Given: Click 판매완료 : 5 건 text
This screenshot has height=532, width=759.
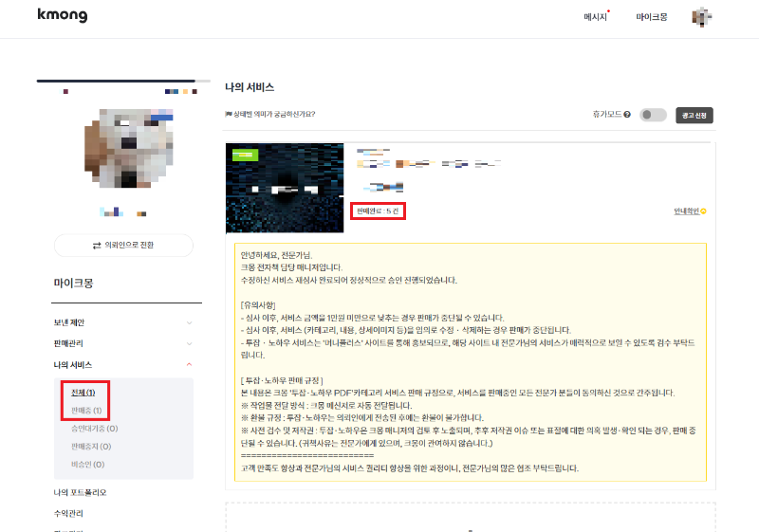Looking at the screenshot, I should pos(378,211).
